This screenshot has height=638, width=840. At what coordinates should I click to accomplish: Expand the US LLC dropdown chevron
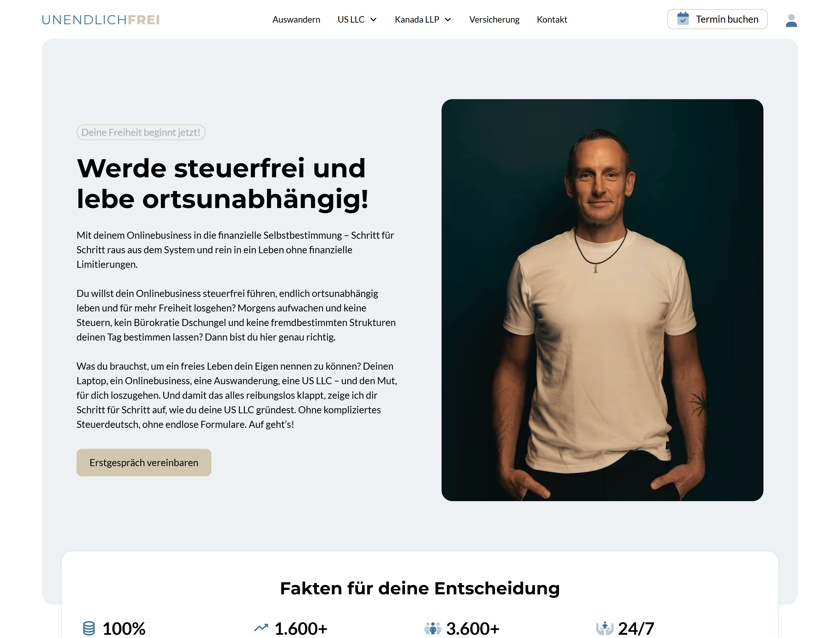[373, 20]
